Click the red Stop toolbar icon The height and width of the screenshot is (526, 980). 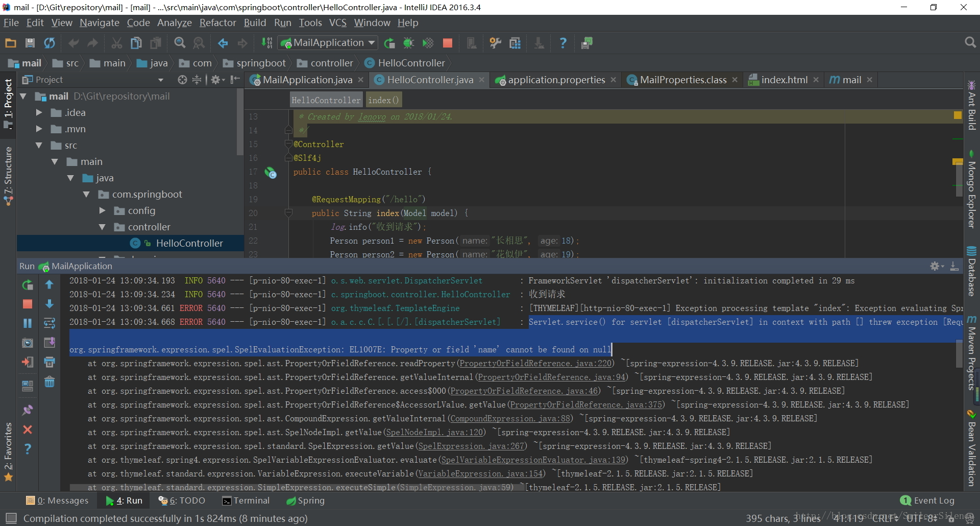pos(448,43)
